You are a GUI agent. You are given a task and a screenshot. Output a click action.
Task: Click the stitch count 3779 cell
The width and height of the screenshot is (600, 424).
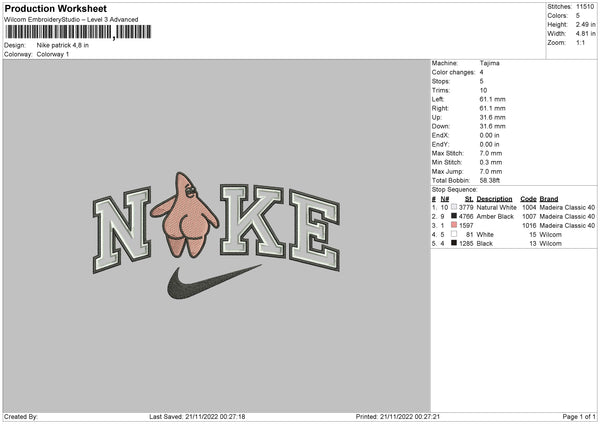(x=466, y=207)
